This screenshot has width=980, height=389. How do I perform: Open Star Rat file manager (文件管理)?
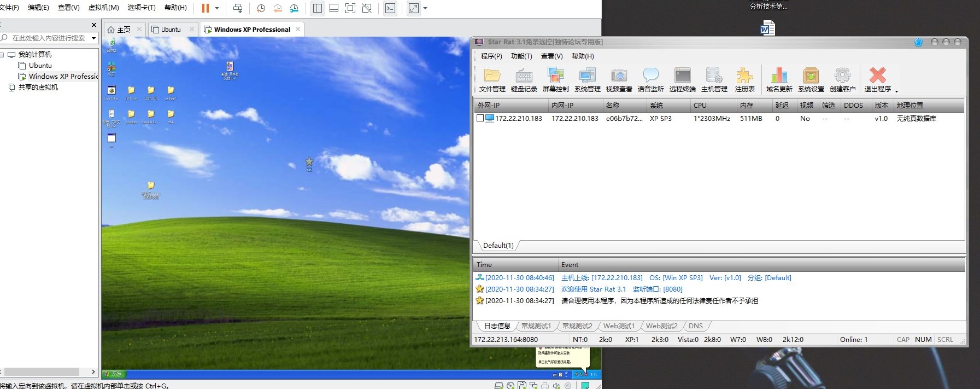click(492, 80)
